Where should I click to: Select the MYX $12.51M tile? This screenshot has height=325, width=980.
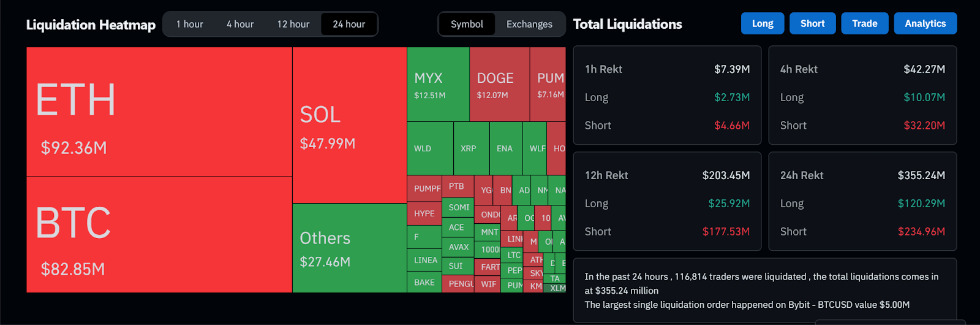click(x=438, y=85)
